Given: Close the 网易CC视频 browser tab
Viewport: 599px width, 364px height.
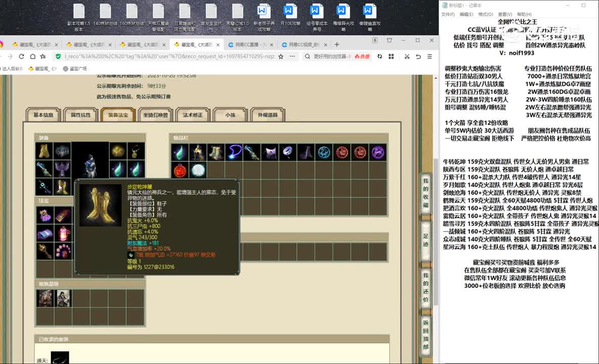Looking at the screenshot, I should pyautogui.click(x=325, y=44).
